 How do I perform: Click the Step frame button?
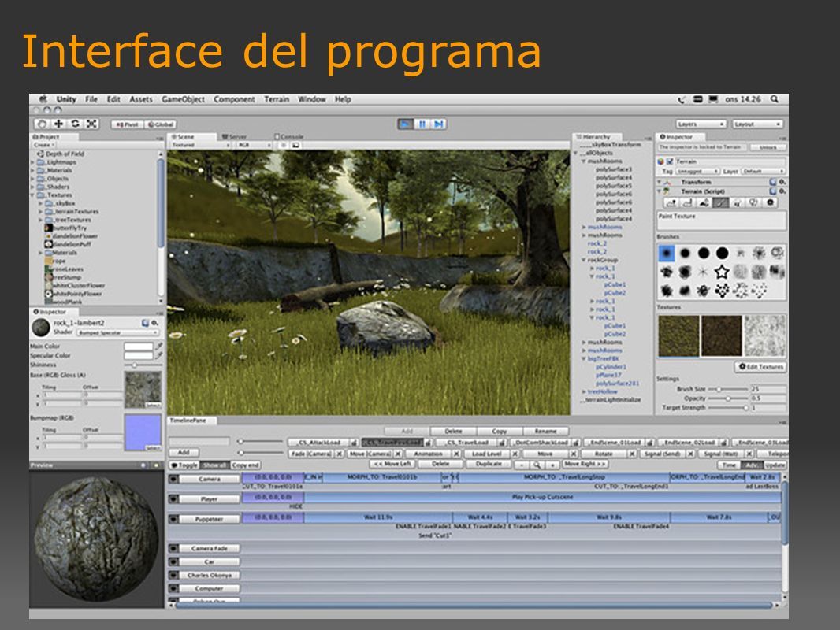pyautogui.click(x=439, y=124)
